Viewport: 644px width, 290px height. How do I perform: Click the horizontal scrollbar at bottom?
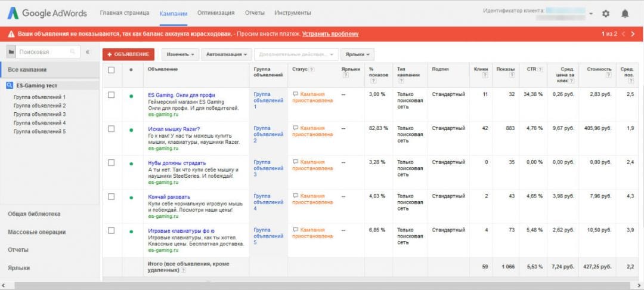point(322,285)
